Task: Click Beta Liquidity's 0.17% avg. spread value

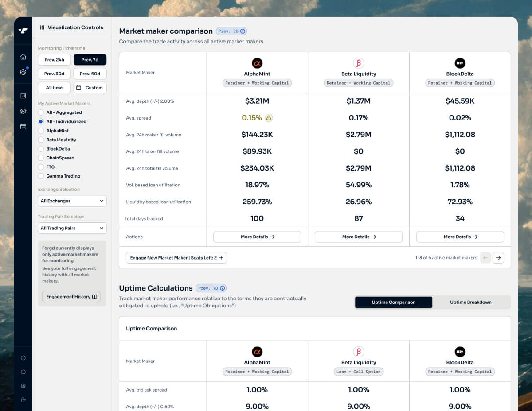Action: 359,118
